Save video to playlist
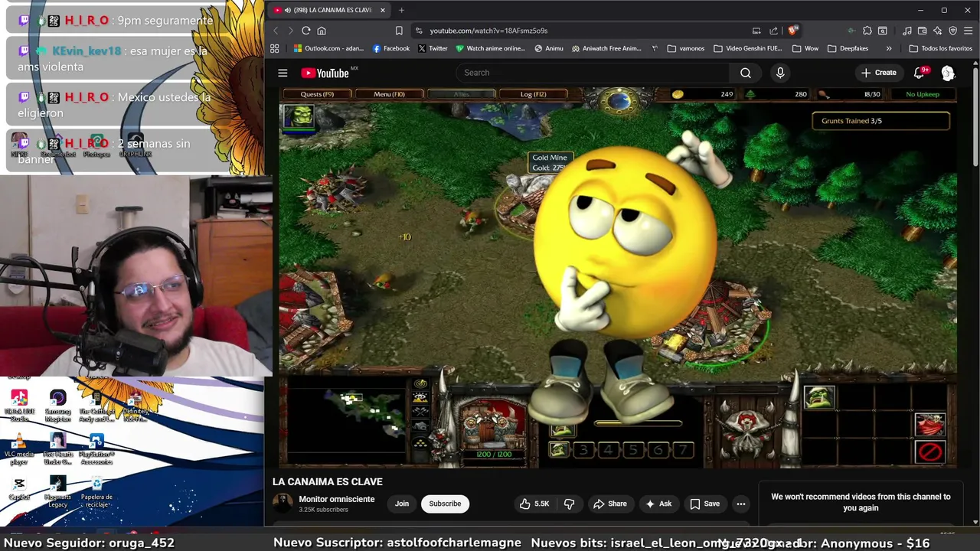The image size is (980, 551). [x=704, y=504]
